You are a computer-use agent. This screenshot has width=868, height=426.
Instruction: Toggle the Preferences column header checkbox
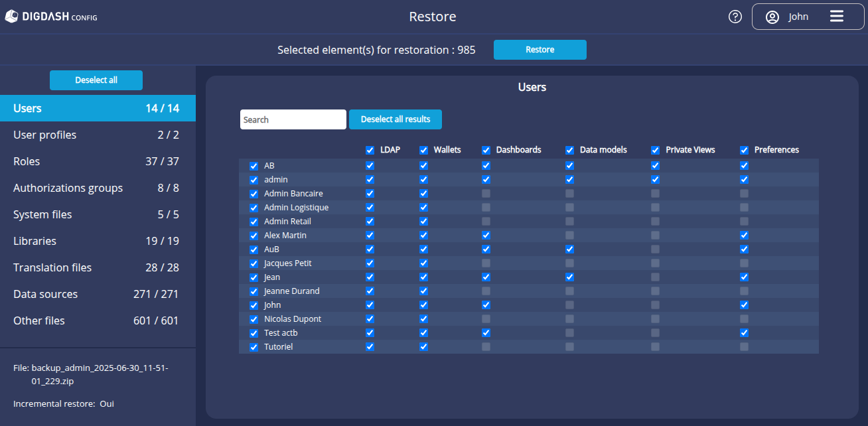744,149
